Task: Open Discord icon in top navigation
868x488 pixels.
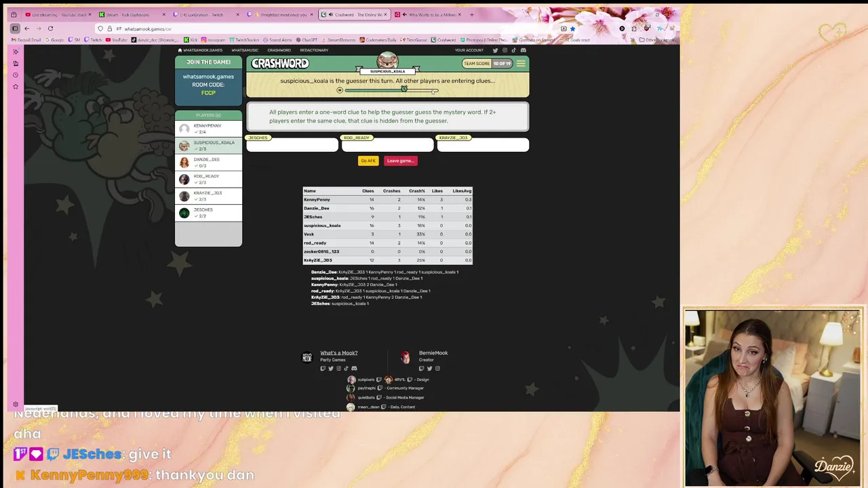Action: pyautogui.click(x=523, y=50)
